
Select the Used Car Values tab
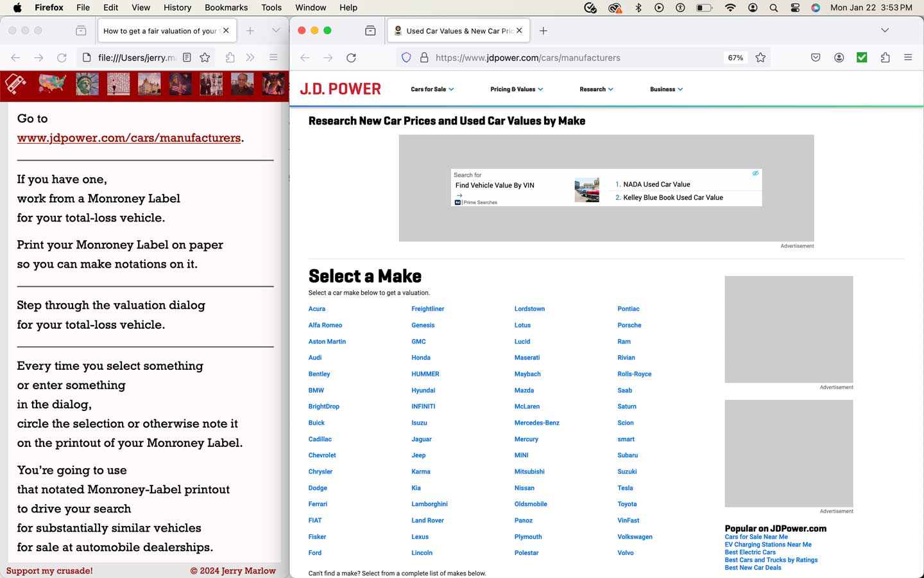[x=458, y=31]
